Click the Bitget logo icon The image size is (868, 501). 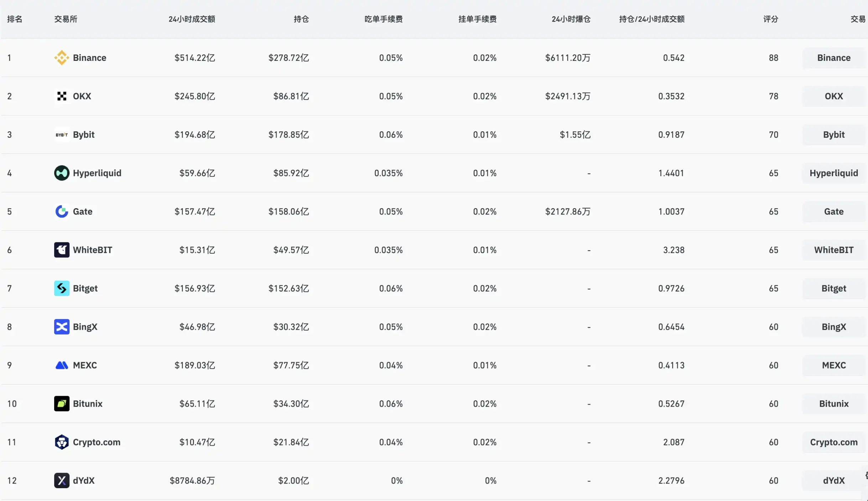(61, 288)
